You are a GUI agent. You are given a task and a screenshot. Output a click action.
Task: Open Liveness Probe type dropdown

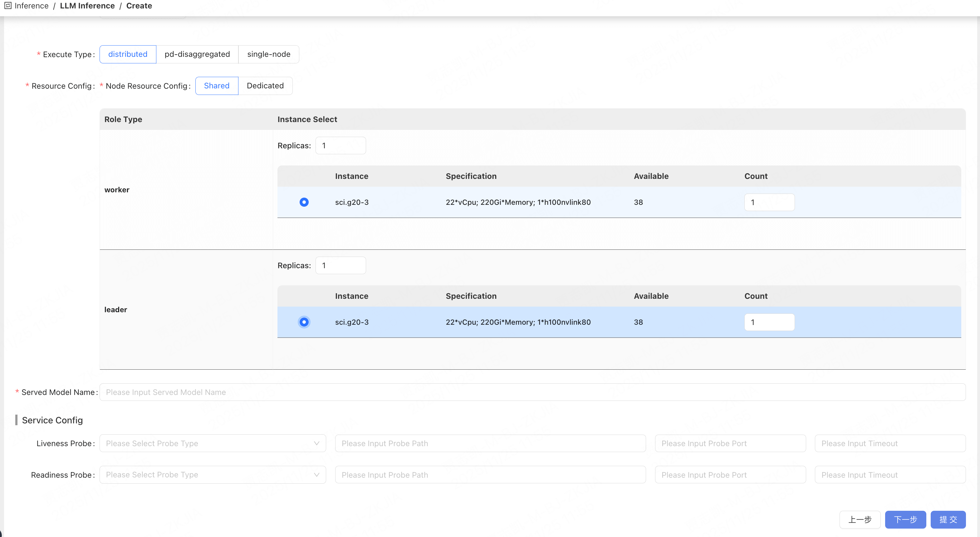click(x=213, y=443)
